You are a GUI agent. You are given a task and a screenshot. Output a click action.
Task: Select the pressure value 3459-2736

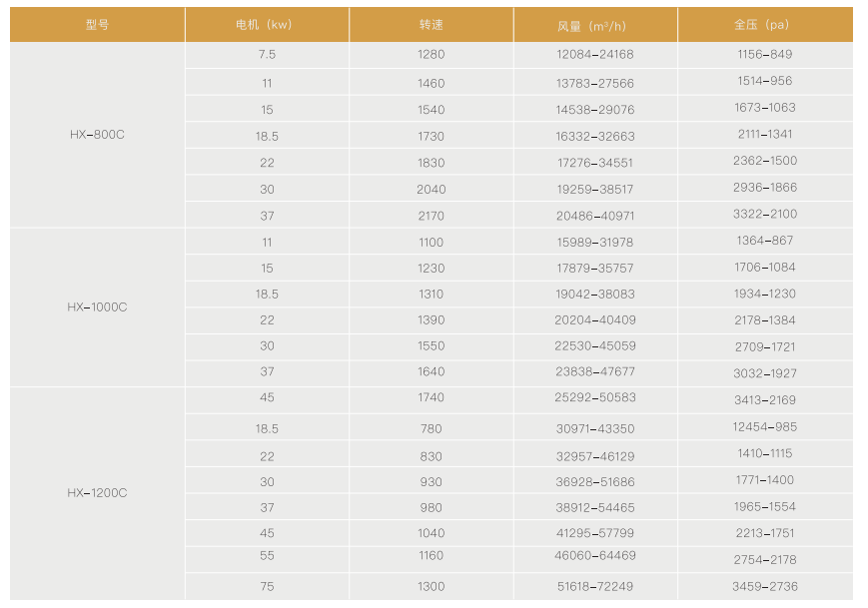pos(764,586)
